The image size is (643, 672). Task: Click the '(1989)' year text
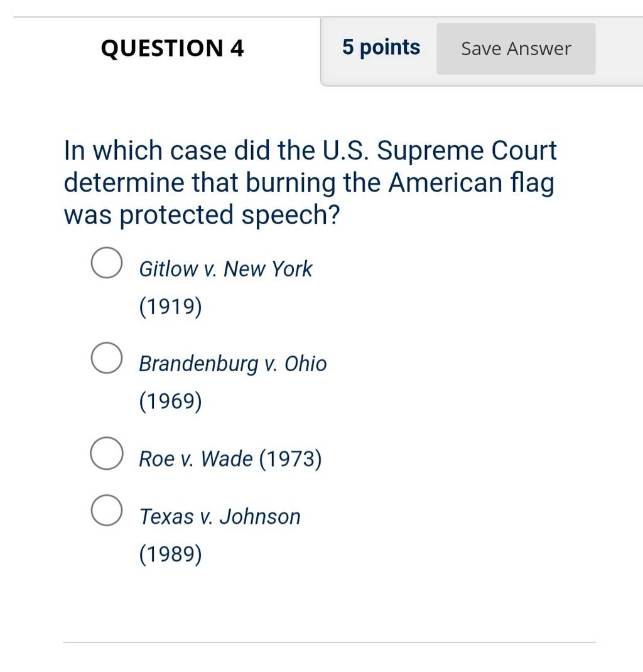pos(171,554)
